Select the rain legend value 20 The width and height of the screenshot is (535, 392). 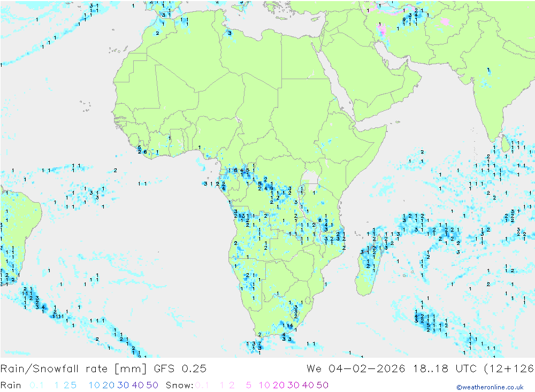point(109,385)
